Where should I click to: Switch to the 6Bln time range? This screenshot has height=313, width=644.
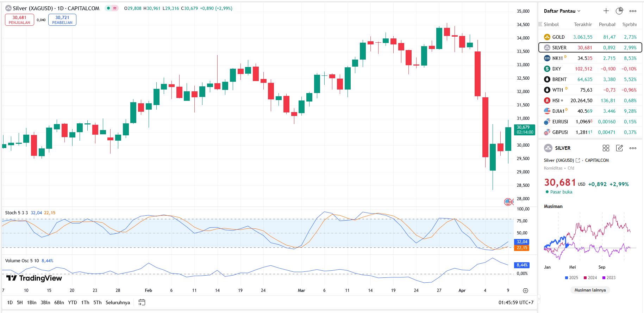click(x=59, y=302)
